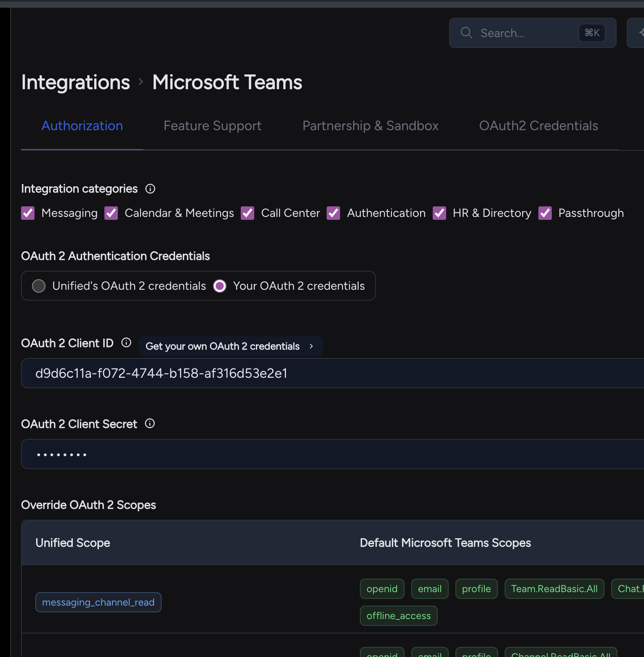Viewport: 644px width, 657px height.
Task: Open info icon beside OAuth 2 Client Secret
Action: point(150,423)
